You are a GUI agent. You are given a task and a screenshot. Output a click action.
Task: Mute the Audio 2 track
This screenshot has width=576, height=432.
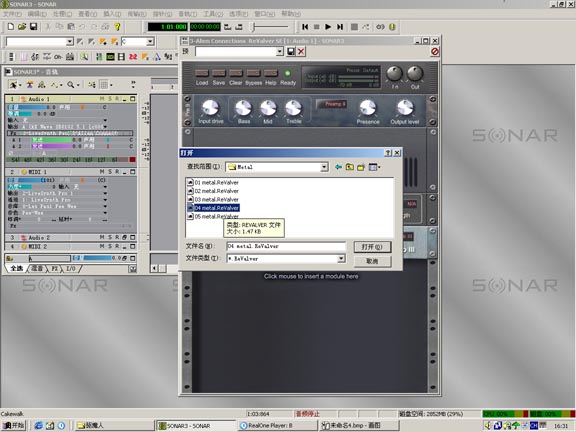coord(102,237)
